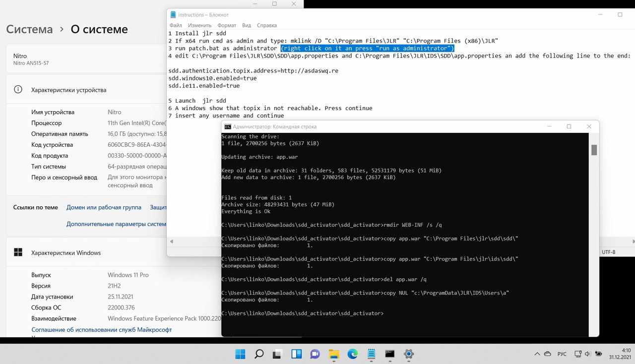
Task: Launch Microsoft Edge from the taskbar
Action: click(352, 354)
